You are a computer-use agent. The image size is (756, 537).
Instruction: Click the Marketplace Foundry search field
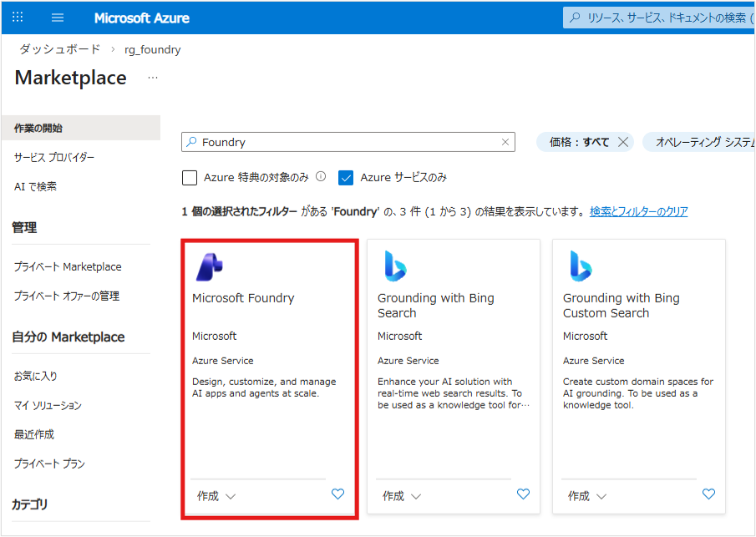347,142
